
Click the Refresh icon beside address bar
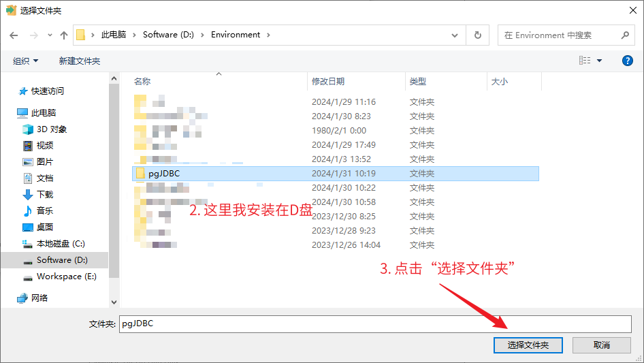pyautogui.click(x=478, y=35)
